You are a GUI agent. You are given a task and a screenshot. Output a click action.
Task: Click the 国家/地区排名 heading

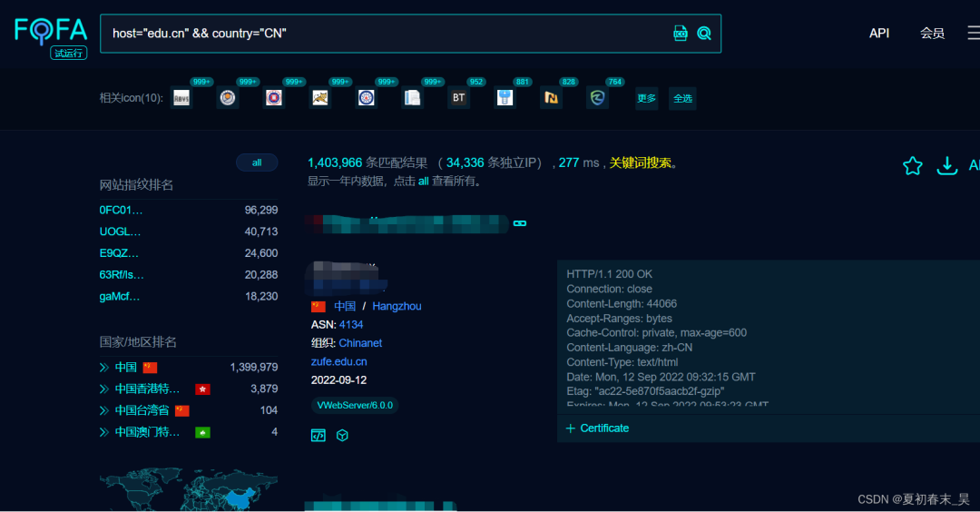pyautogui.click(x=138, y=342)
